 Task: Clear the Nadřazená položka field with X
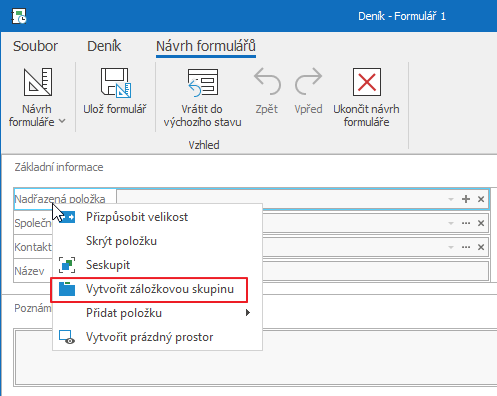[x=481, y=199]
